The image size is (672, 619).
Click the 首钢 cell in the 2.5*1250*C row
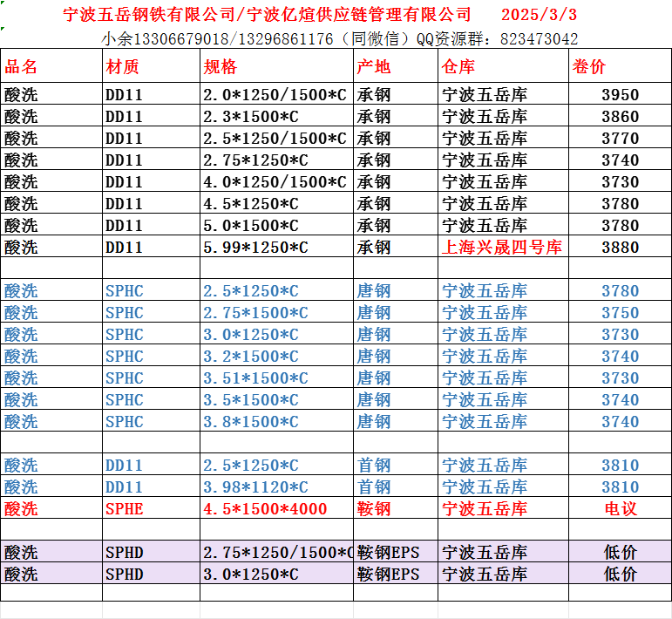click(x=396, y=465)
